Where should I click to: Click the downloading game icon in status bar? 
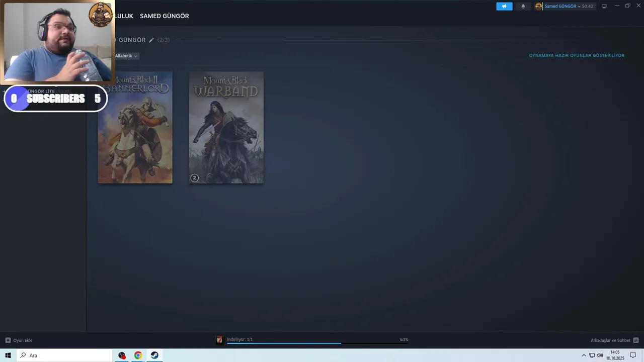point(219,340)
